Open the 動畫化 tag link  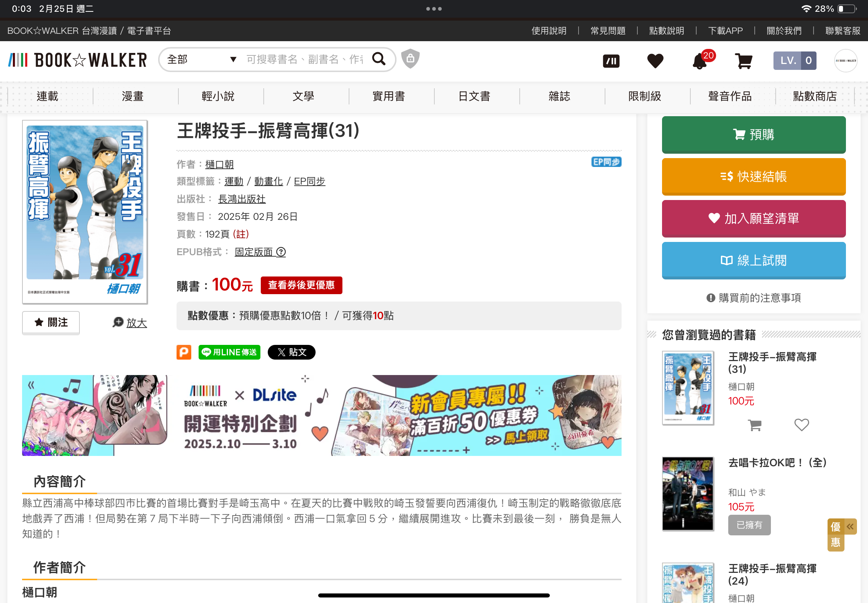(x=268, y=181)
